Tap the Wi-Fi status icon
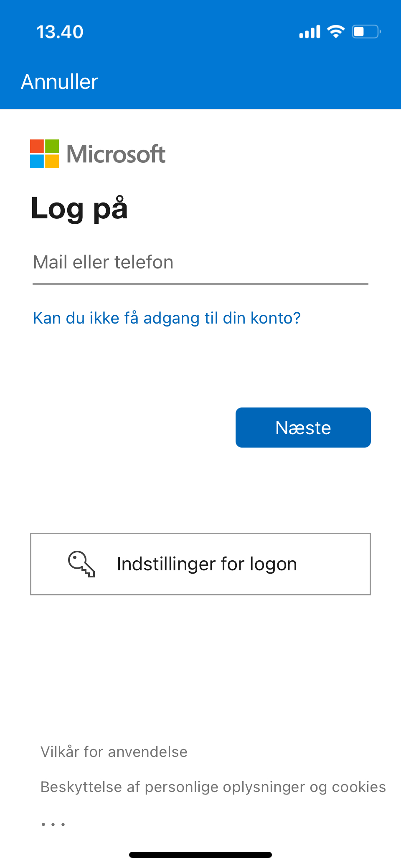Screen dimensions: 401x868 (336, 31)
